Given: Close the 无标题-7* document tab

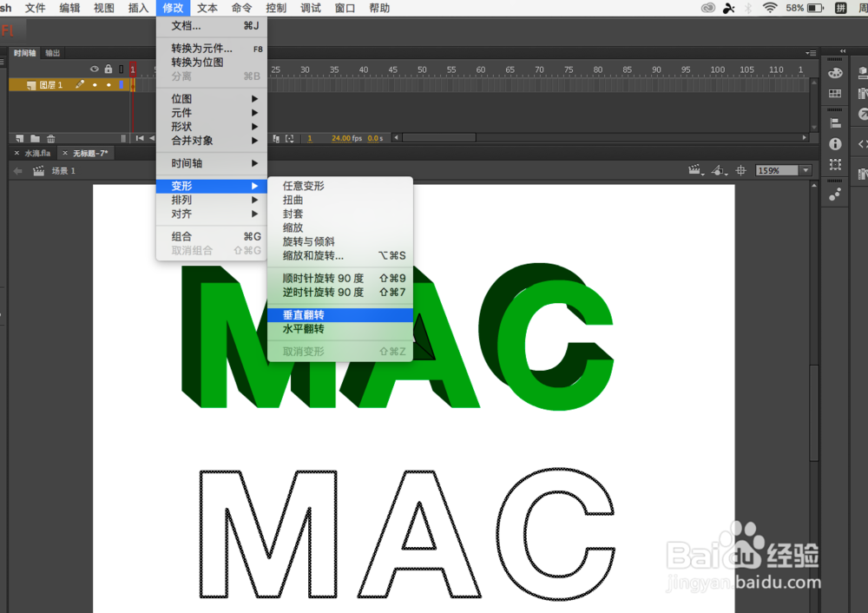Looking at the screenshot, I should click(65, 154).
